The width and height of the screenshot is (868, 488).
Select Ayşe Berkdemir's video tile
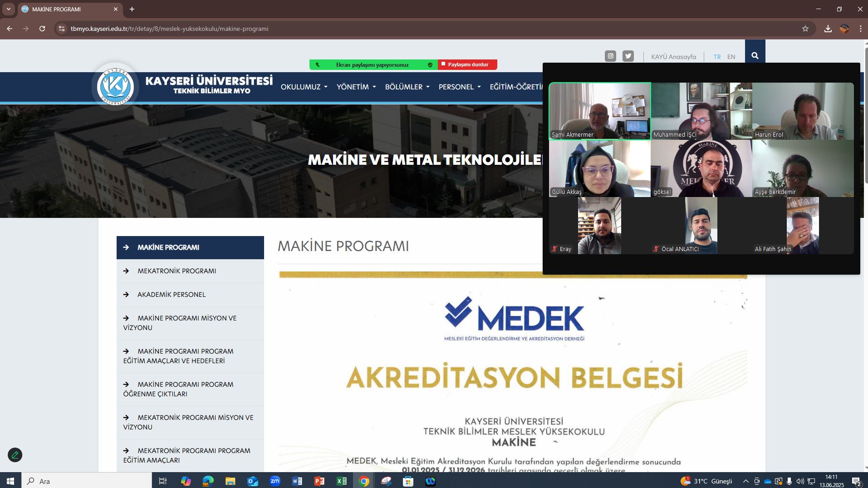tap(803, 168)
